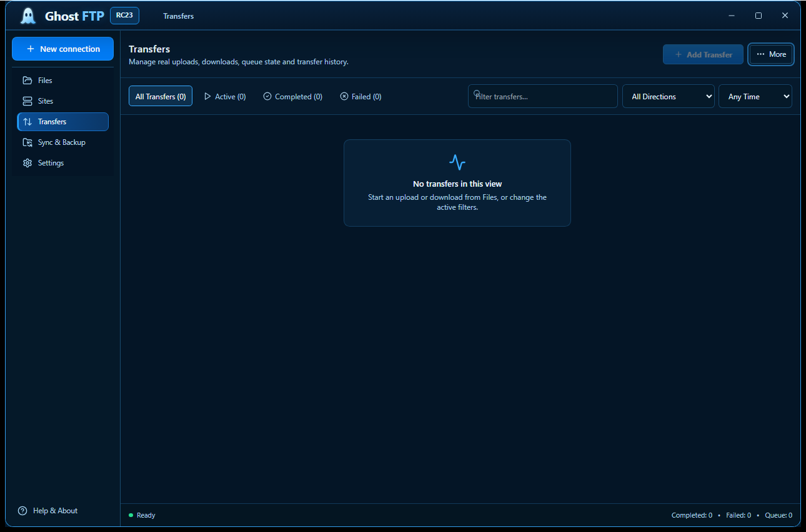The width and height of the screenshot is (806, 532).
Task: Click the 'Queue: 0' status bar entry
Action: 779,515
